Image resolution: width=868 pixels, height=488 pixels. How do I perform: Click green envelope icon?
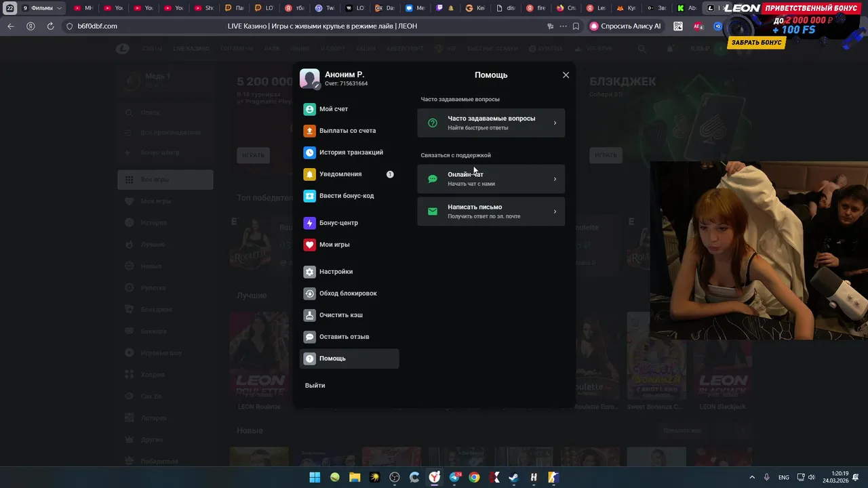(433, 211)
